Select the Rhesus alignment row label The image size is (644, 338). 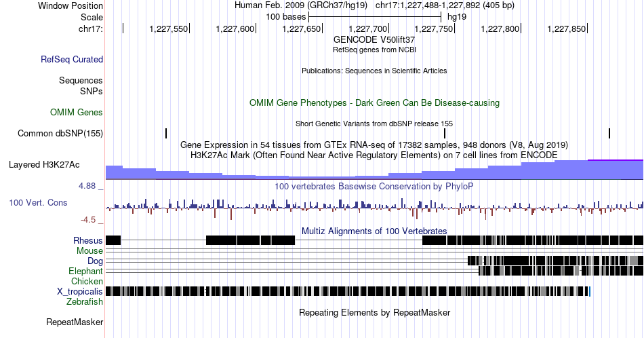click(88, 240)
